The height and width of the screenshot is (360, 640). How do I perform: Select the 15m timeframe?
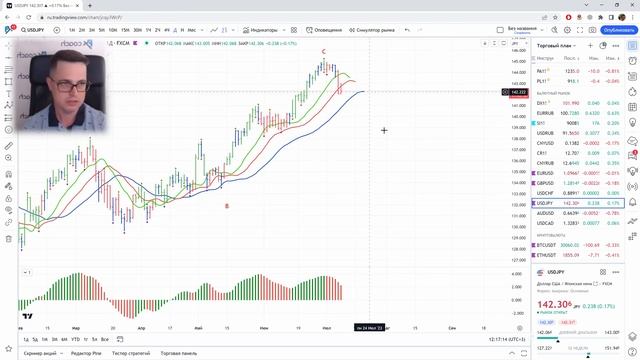(125, 30)
